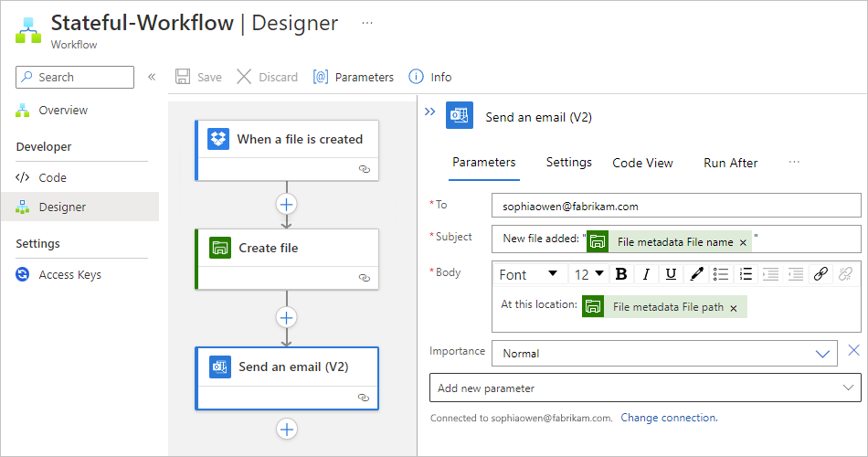This screenshot has width=868, height=457.
Task: Insert a bulleted list in the Body
Action: coord(721,274)
